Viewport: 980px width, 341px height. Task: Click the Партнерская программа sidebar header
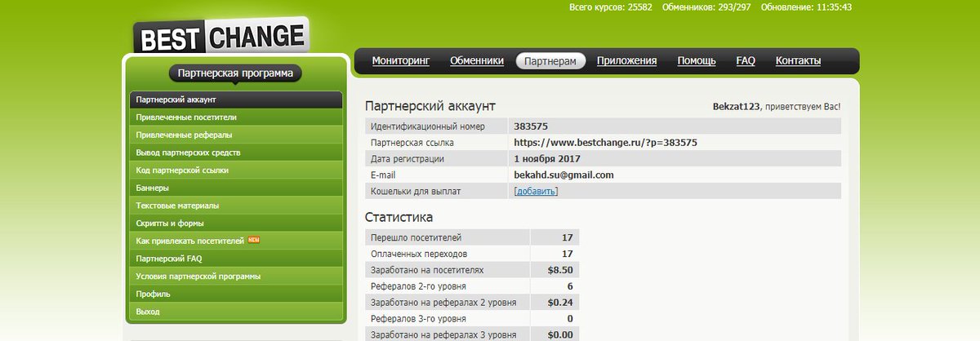coord(235,73)
